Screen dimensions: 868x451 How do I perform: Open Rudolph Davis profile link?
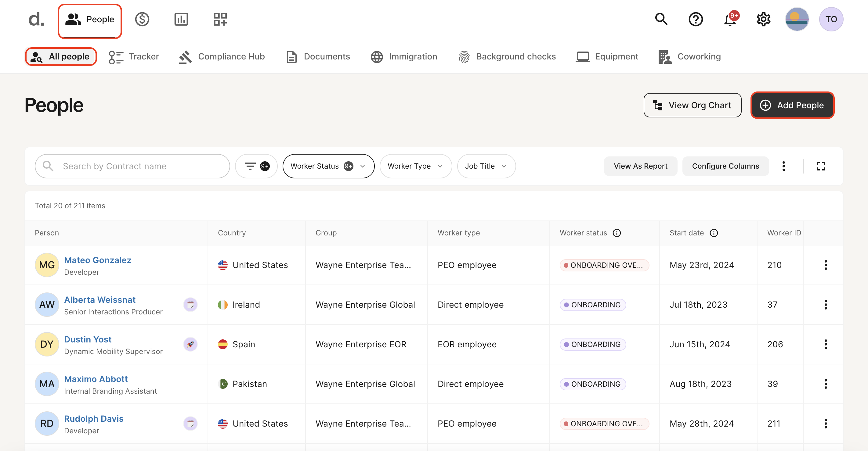click(x=94, y=419)
